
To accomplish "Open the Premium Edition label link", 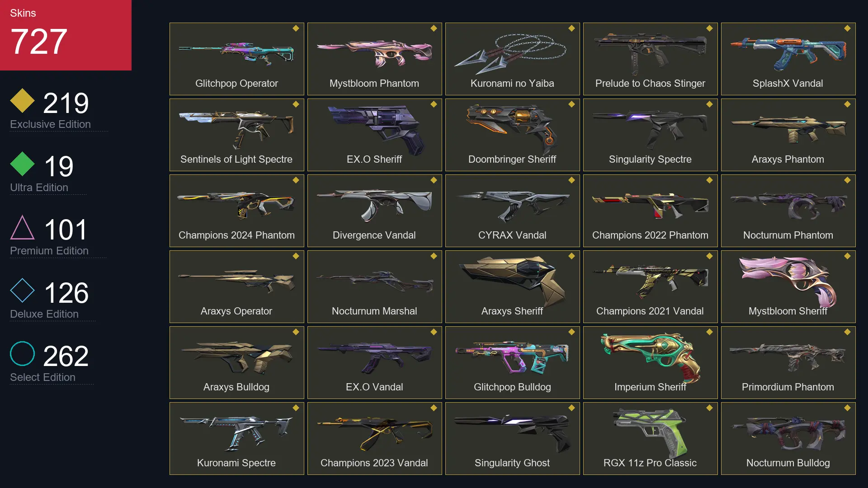I will (49, 251).
